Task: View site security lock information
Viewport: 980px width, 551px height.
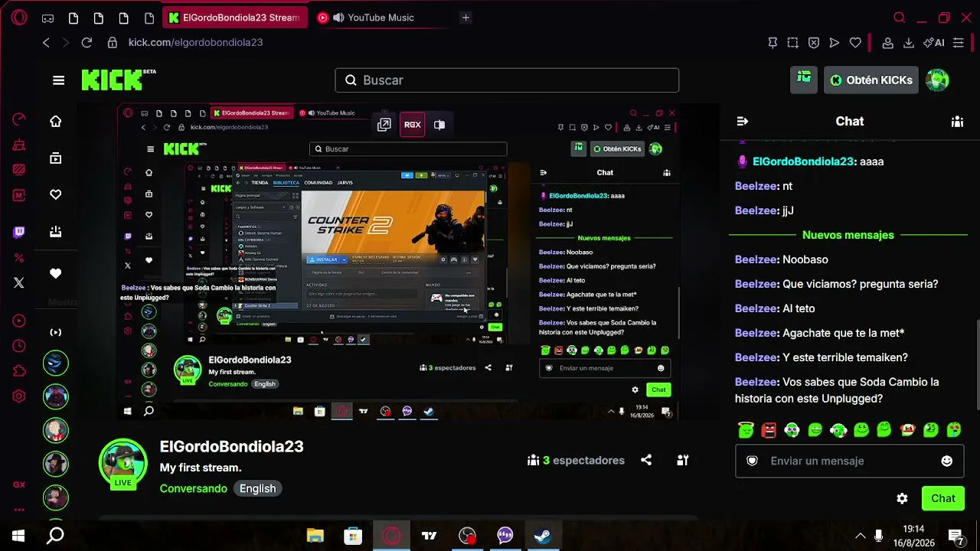Action: pos(113,43)
